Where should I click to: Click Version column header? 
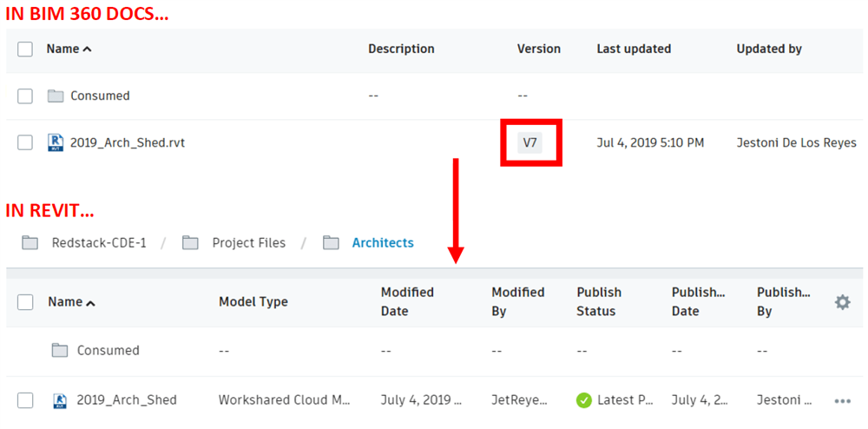tap(539, 49)
